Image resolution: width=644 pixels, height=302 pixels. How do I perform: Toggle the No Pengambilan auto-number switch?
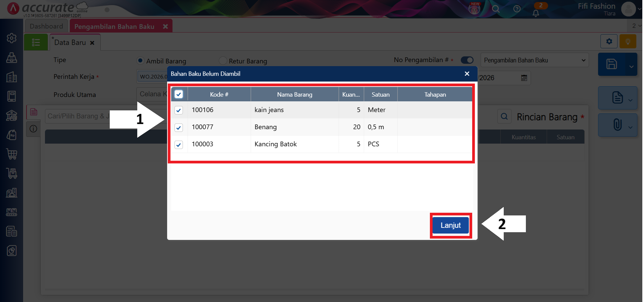467,60
